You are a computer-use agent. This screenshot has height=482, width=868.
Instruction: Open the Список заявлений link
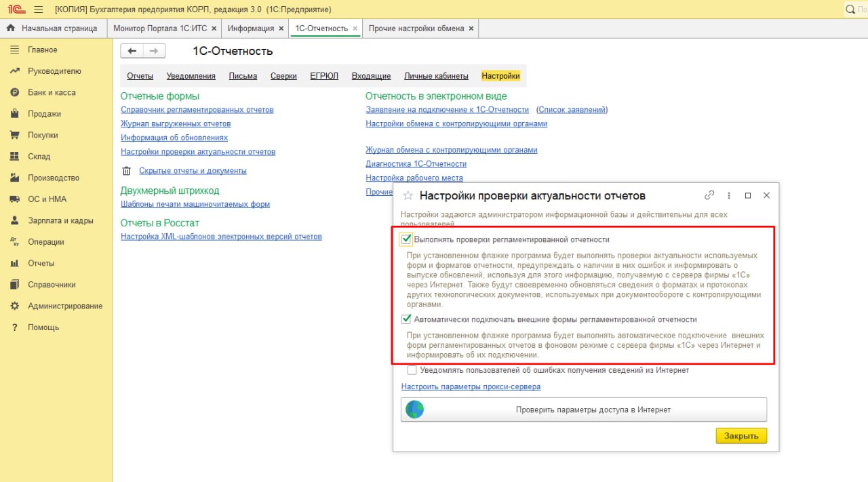coord(572,110)
